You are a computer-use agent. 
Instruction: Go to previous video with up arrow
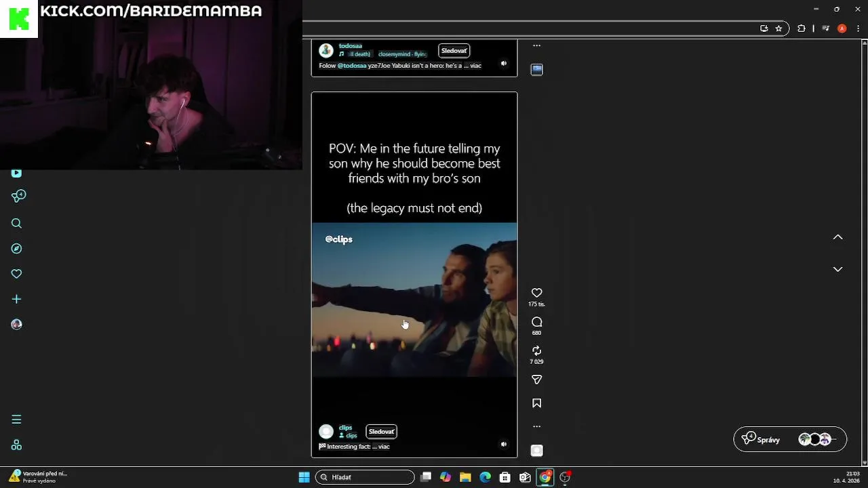[837, 237]
